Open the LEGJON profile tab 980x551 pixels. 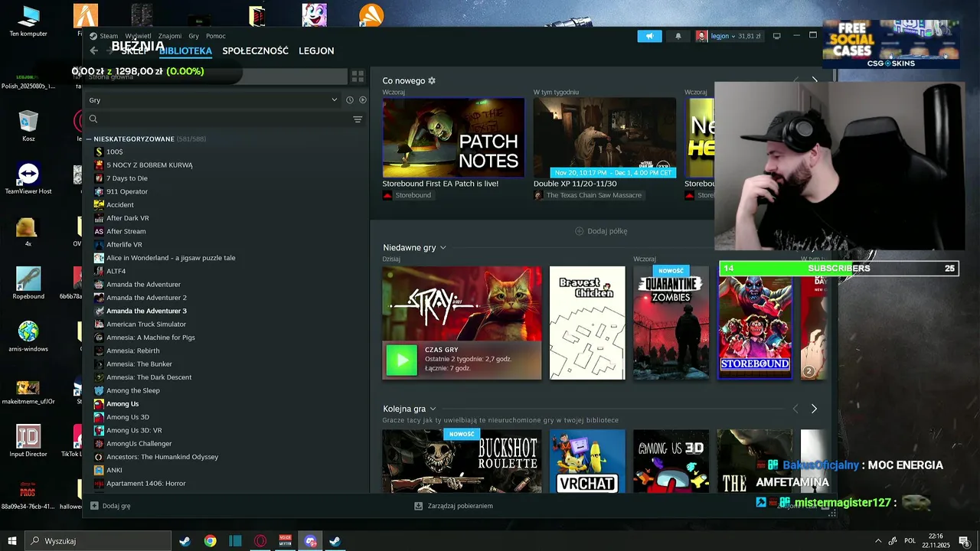click(316, 51)
